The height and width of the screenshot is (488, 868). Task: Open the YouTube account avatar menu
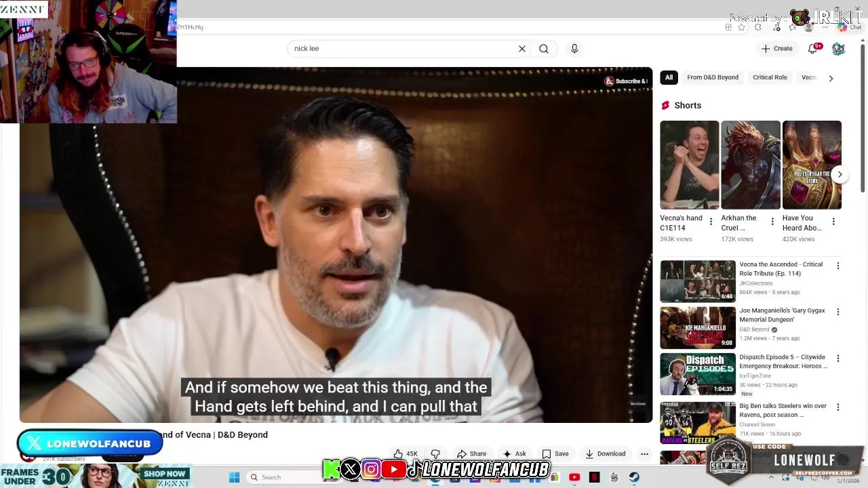point(838,49)
